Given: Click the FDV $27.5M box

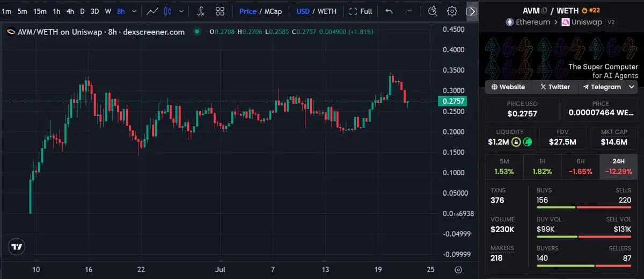Looking at the screenshot, I should [x=562, y=138].
